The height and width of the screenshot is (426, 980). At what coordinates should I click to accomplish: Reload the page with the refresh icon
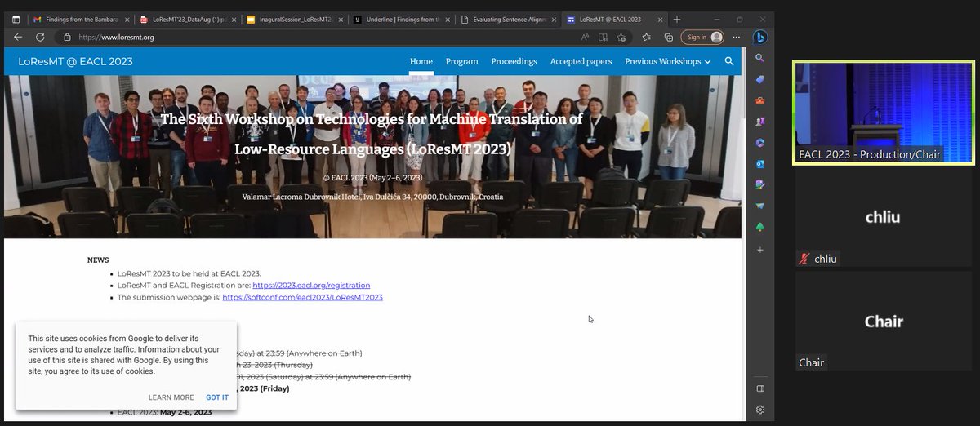click(x=40, y=37)
